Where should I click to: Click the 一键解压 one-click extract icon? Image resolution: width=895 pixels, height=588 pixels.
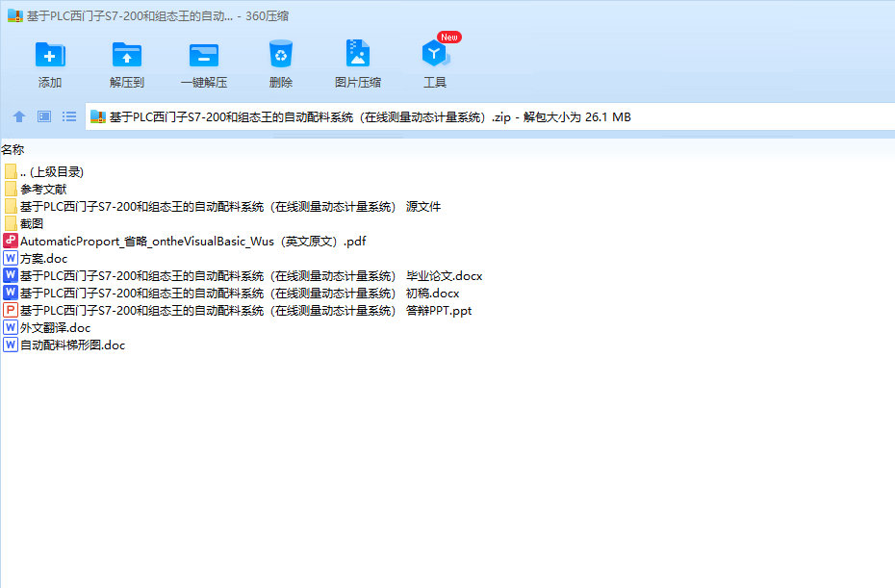(204, 56)
